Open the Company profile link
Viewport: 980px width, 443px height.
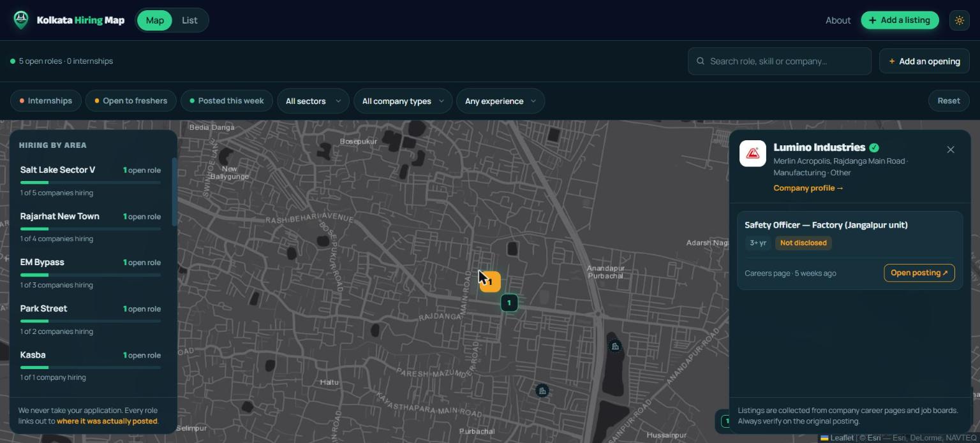click(x=808, y=188)
